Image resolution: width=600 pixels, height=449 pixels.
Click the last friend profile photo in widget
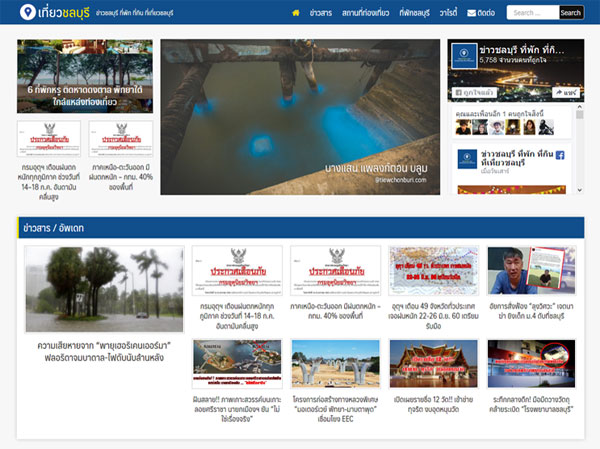(x=546, y=127)
